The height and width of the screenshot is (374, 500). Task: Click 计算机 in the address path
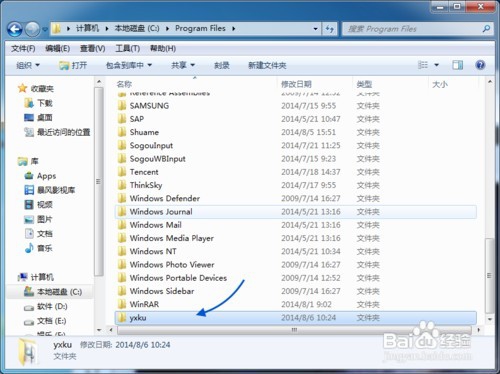pos(87,29)
